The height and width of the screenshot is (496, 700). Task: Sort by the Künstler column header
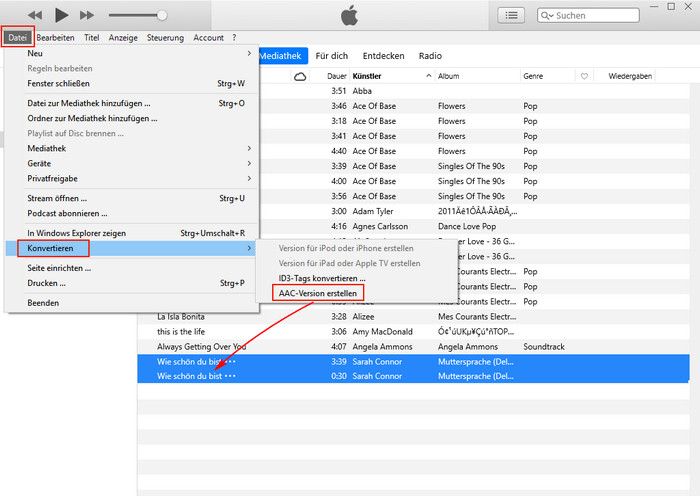[367, 76]
